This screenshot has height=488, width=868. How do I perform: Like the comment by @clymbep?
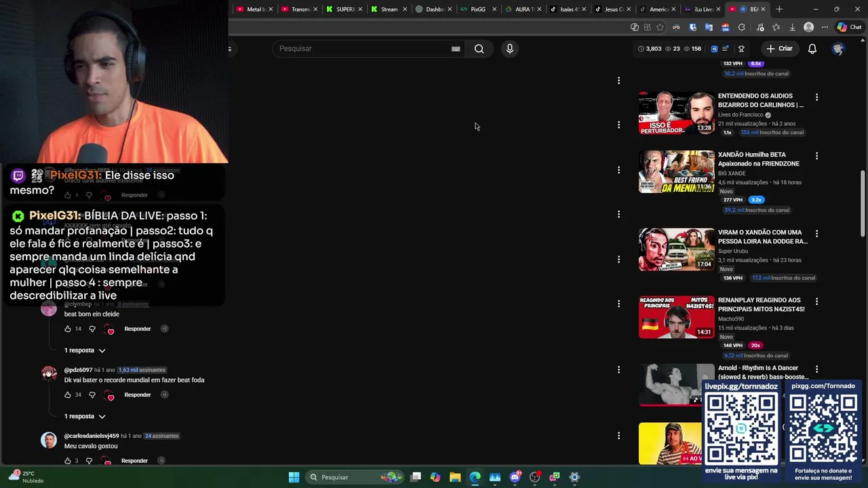(x=67, y=329)
